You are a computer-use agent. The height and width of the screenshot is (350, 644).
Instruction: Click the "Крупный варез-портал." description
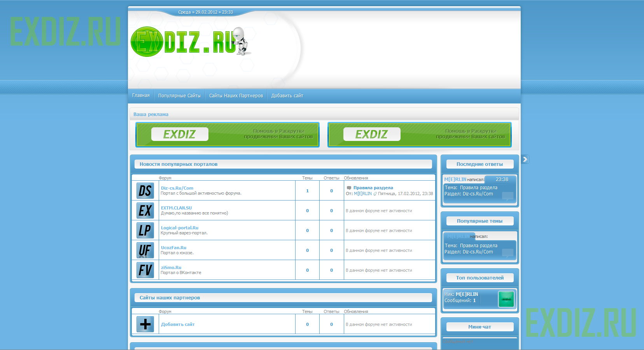tap(184, 233)
